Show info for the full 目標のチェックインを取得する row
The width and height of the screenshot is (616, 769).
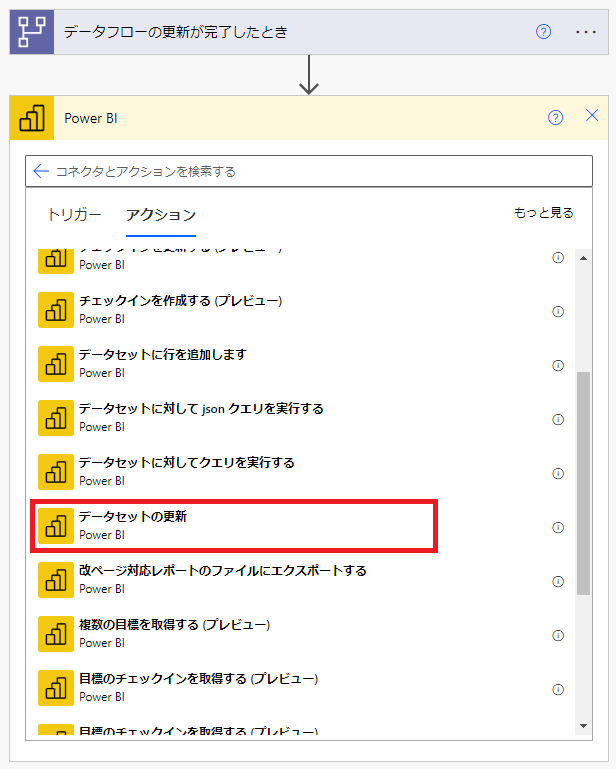[558, 689]
